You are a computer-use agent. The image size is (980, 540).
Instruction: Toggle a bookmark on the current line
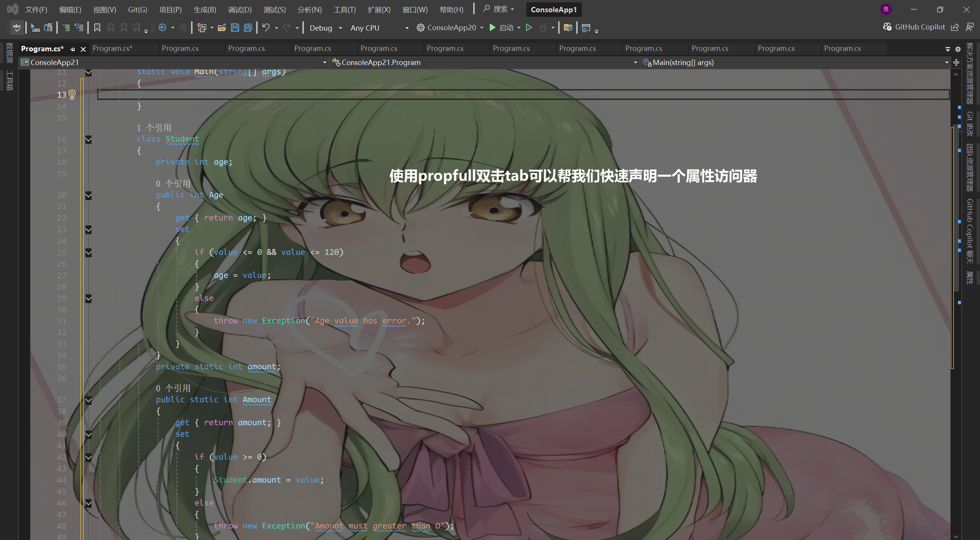point(97,28)
